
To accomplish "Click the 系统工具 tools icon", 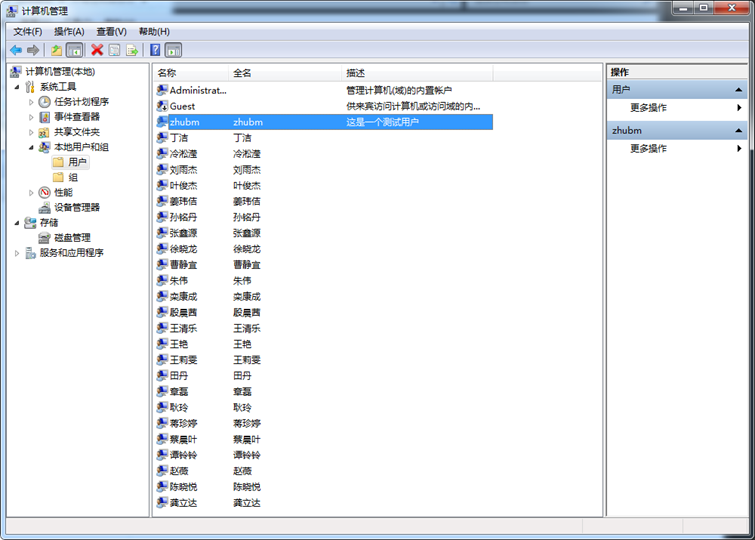I will 30,87.
